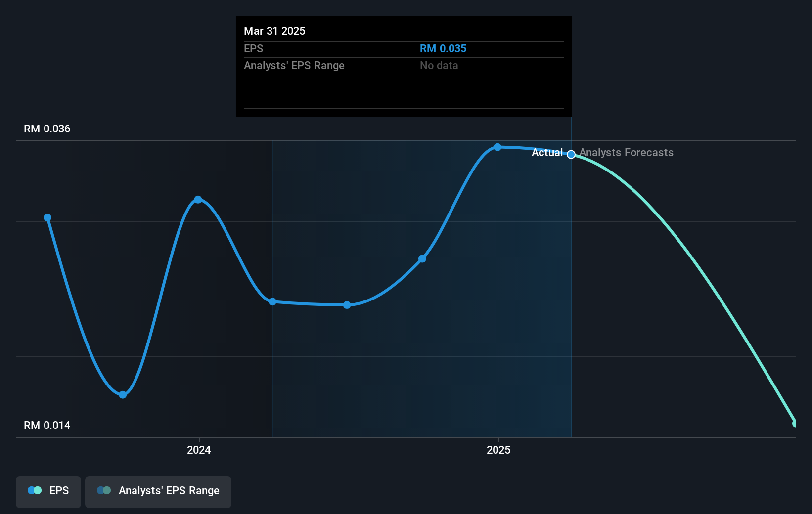The height and width of the screenshot is (514, 812).
Task: Click the EPS legend color dots icon
Action: (x=35, y=490)
